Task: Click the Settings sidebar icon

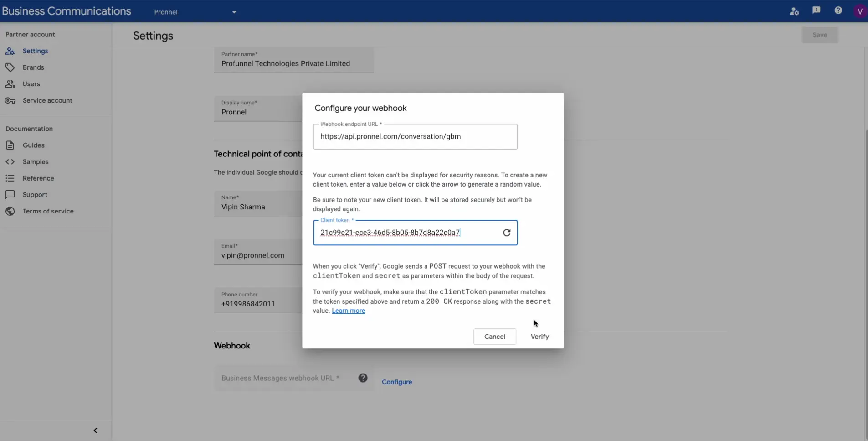Action: (10, 51)
